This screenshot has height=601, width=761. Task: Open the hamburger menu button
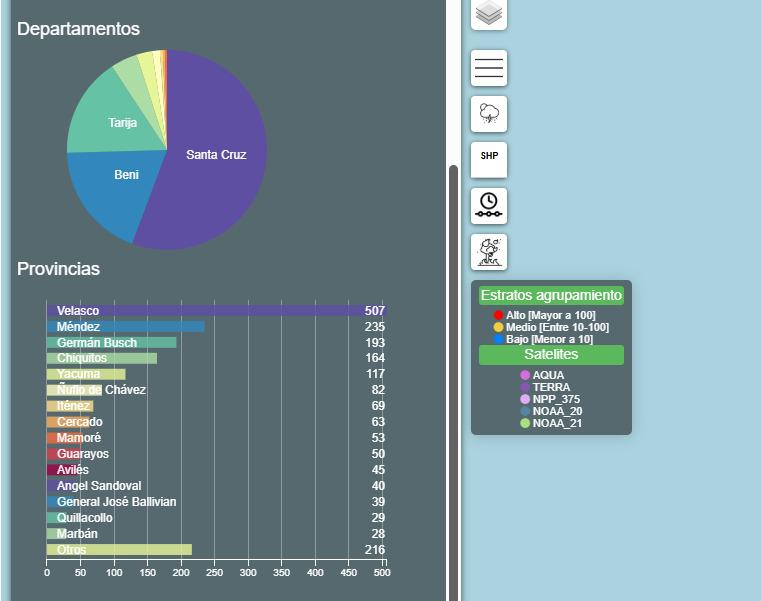pos(489,68)
